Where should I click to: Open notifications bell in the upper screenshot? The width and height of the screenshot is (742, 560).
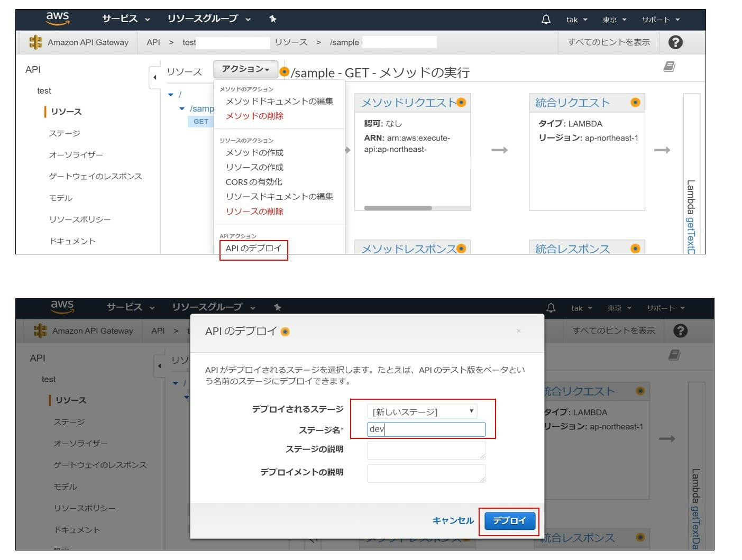click(546, 20)
